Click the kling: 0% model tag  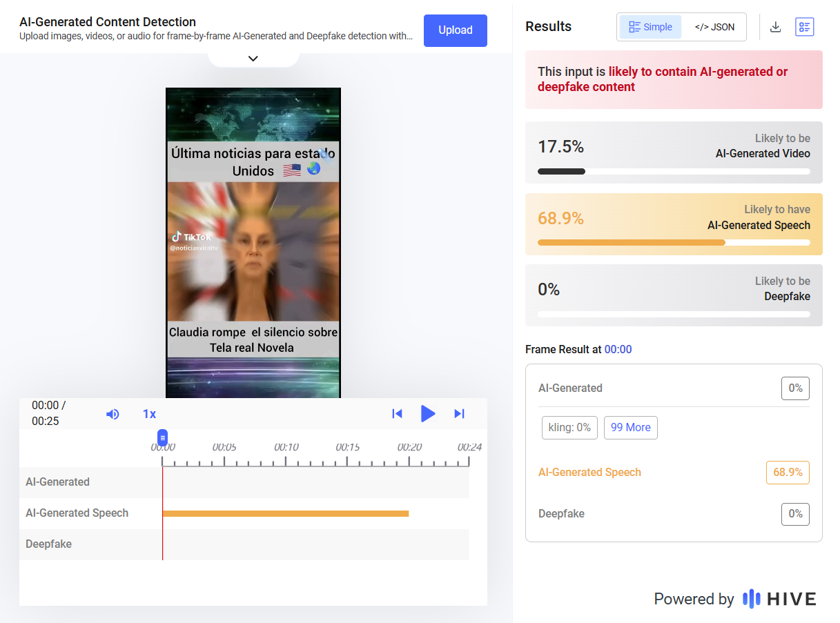pos(569,428)
